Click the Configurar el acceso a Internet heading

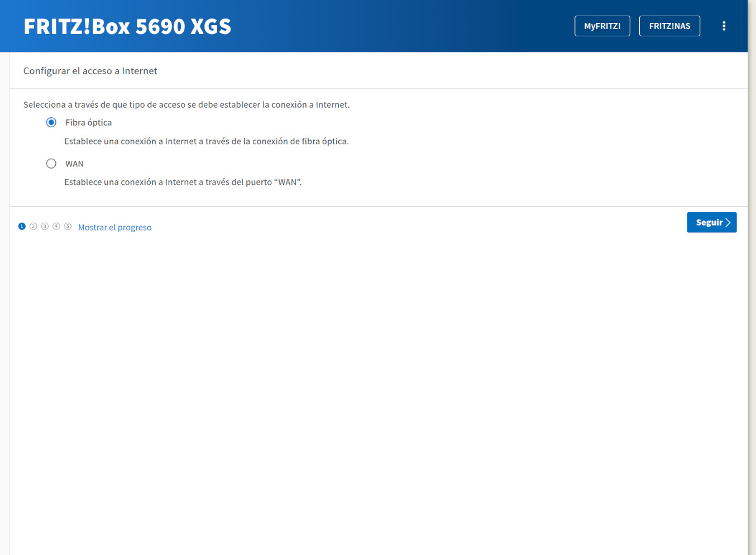tap(90, 71)
